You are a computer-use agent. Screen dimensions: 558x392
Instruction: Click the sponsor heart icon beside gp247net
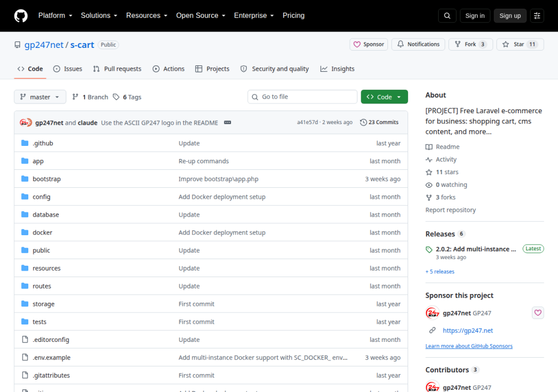(x=538, y=313)
